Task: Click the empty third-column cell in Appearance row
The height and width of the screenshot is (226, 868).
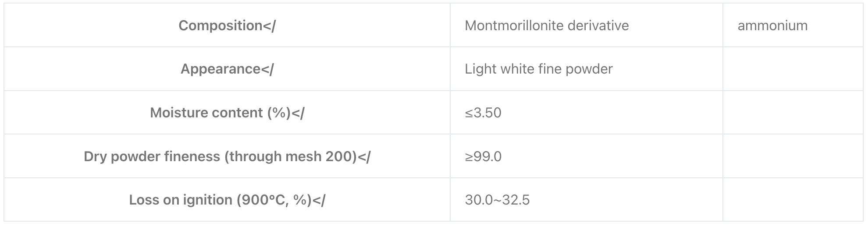Action: pos(793,69)
